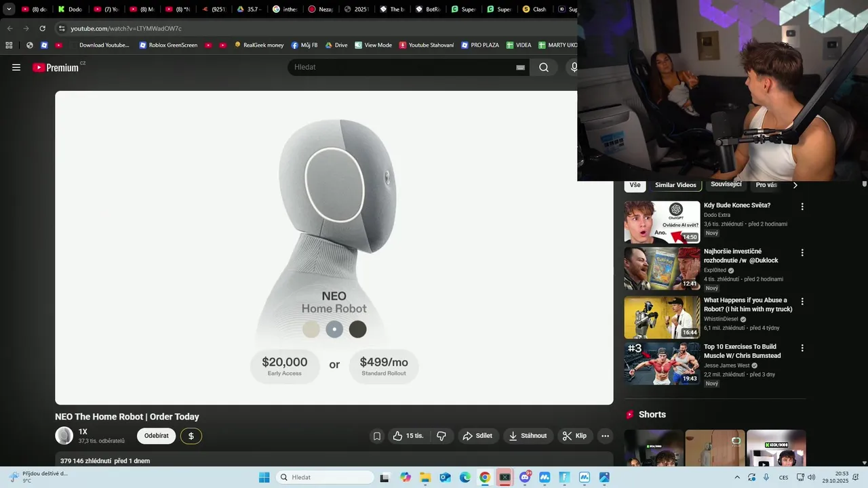Open Download Youtube... bookmark
Screen dimensions: 868x488
pyautogui.click(x=98, y=45)
